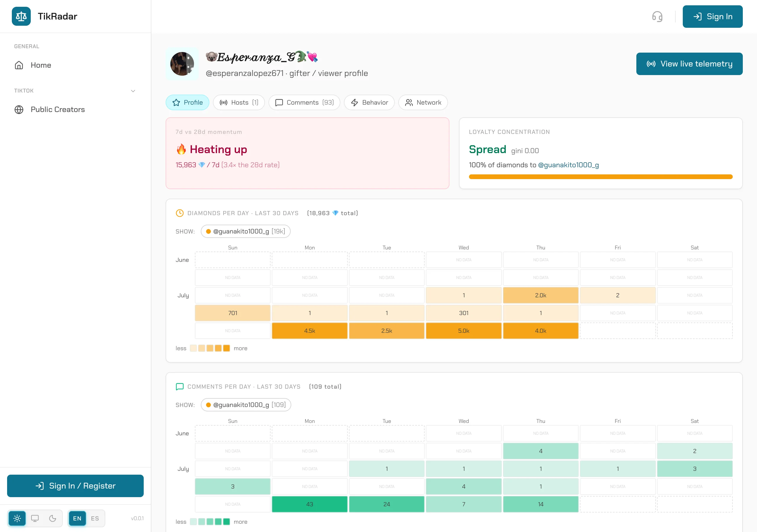Click the orange dot in the diamonds host chip
Image resolution: width=757 pixels, height=532 pixels.
[x=208, y=231]
